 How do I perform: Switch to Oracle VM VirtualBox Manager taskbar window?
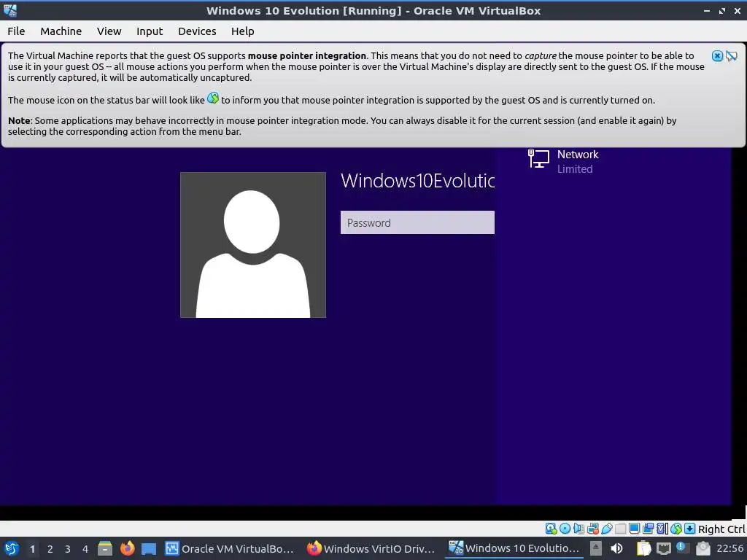pyautogui.click(x=230, y=548)
